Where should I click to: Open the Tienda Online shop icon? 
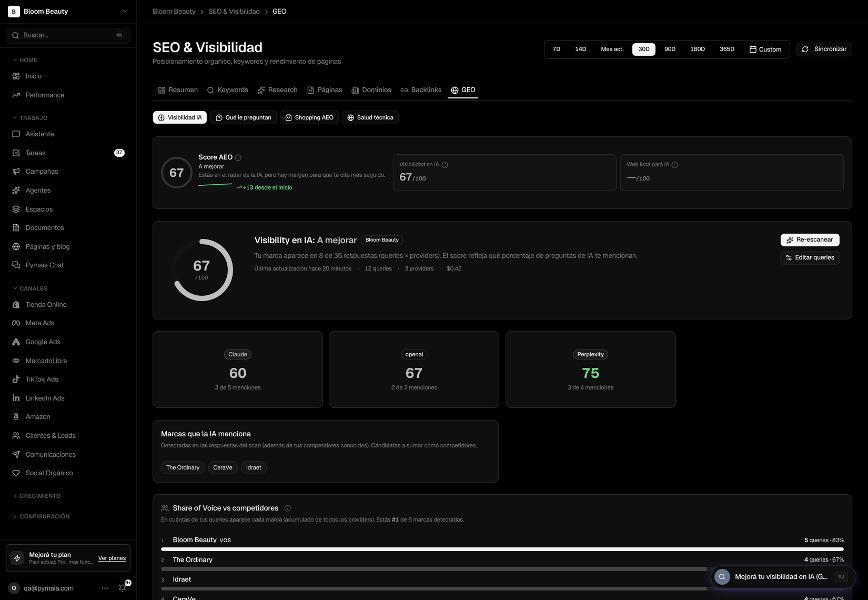16,305
